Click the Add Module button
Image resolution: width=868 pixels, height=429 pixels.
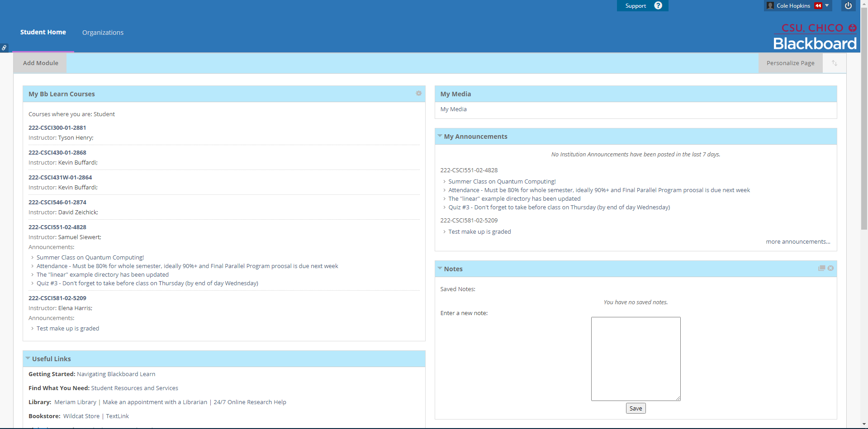point(40,63)
